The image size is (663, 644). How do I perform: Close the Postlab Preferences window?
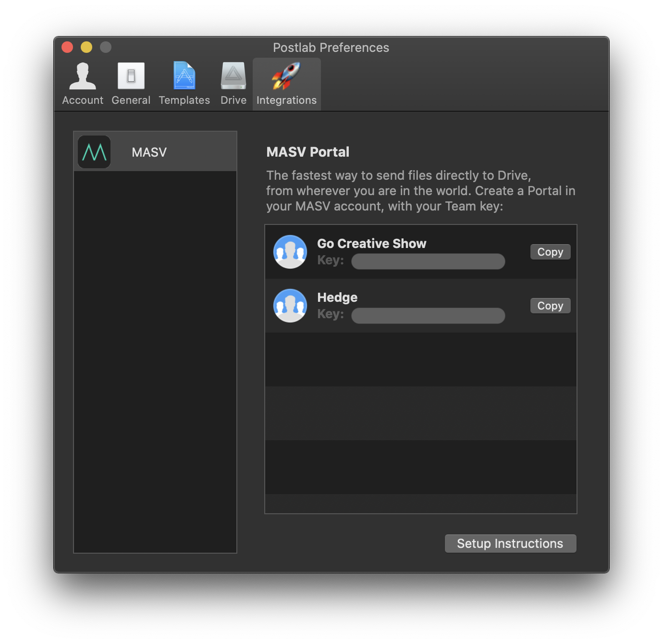pos(67,47)
